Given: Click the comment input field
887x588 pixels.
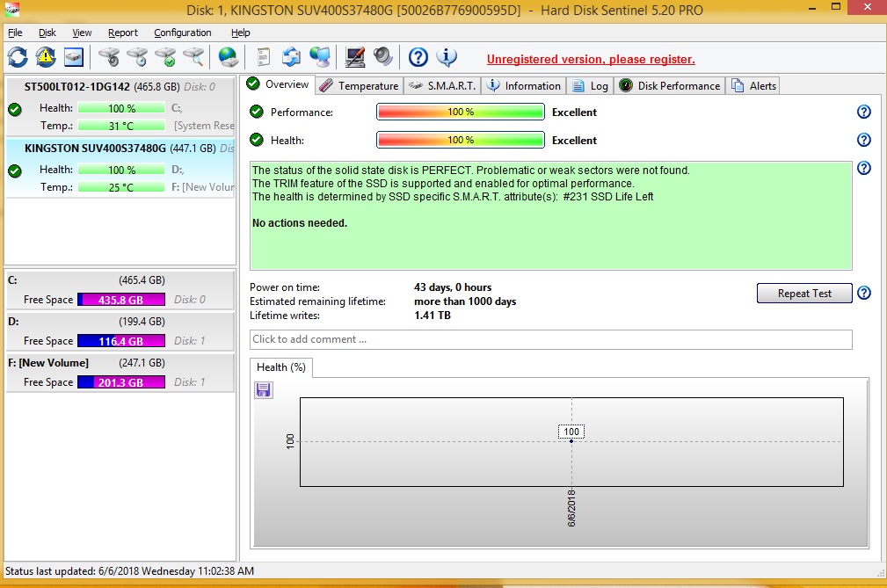Looking at the screenshot, I should [x=550, y=339].
